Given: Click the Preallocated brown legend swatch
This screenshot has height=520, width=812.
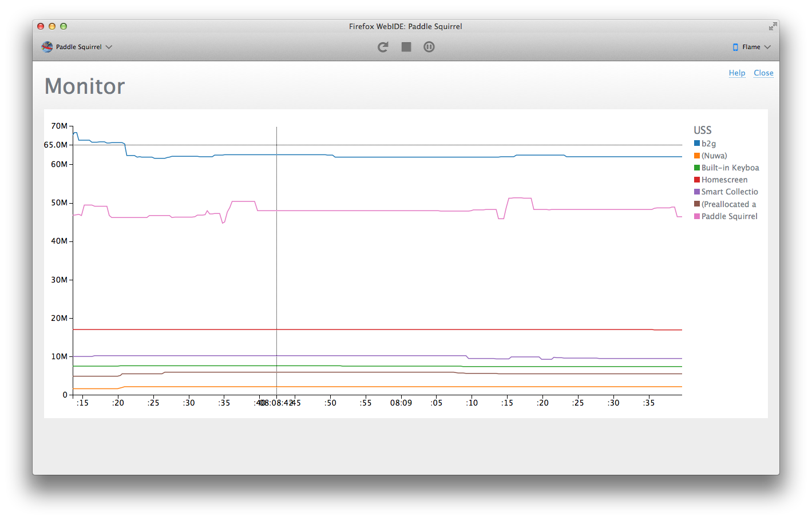Looking at the screenshot, I should click(x=697, y=204).
